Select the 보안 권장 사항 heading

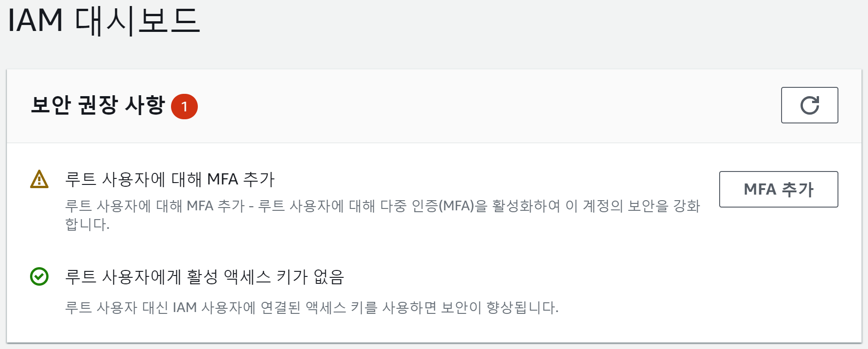coord(98,105)
